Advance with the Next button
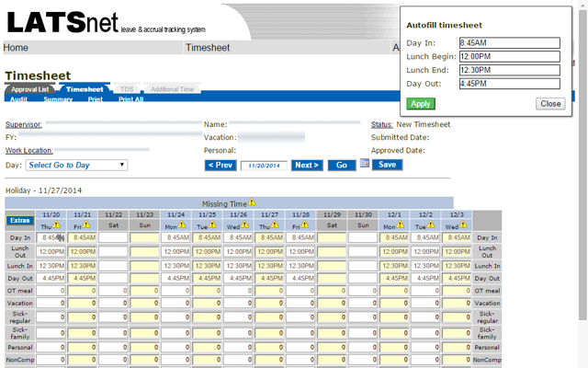Image resolution: width=588 pixels, height=368 pixels. [x=307, y=166]
